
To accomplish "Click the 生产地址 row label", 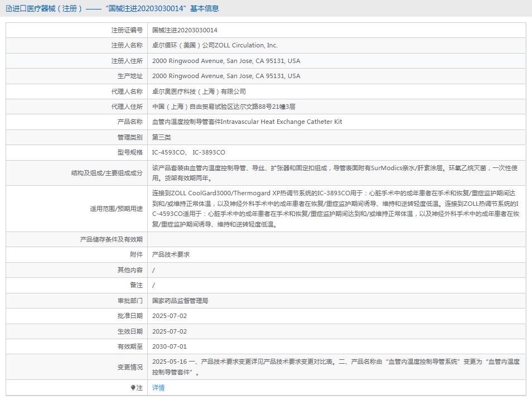I will click(x=130, y=76).
